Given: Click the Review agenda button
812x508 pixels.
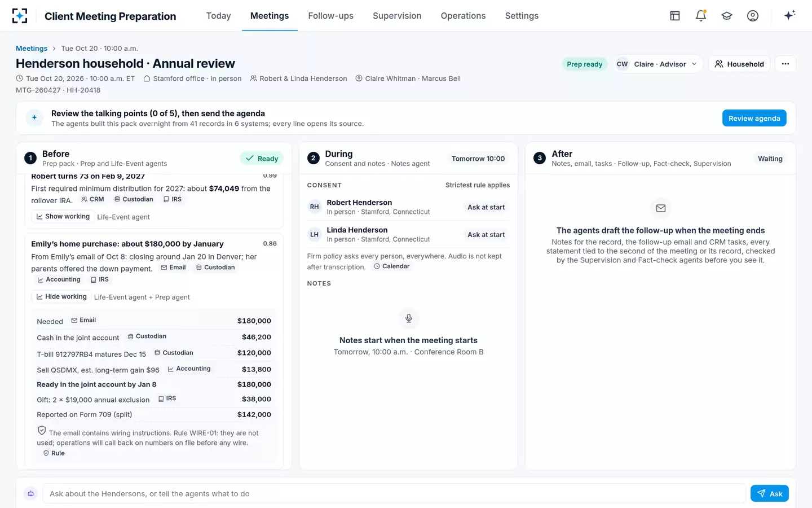Looking at the screenshot, I should (x=754, y=118).
